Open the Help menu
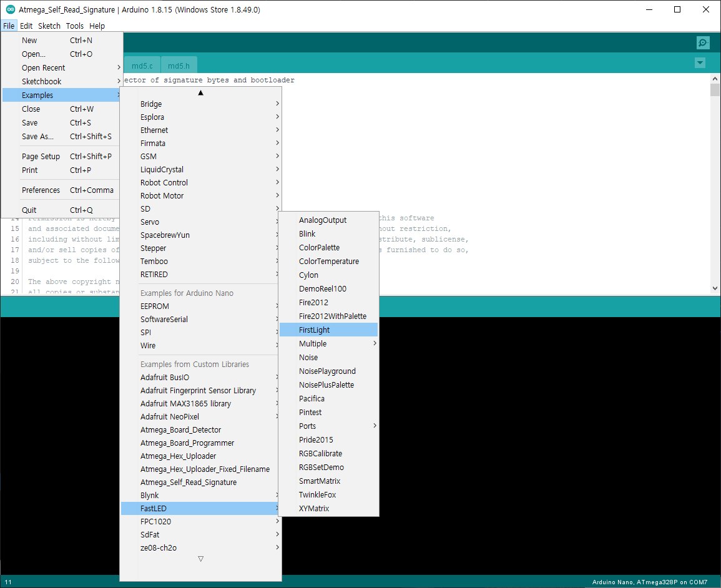The height and width of the screenshot is (588, 721). coord(97,26)
